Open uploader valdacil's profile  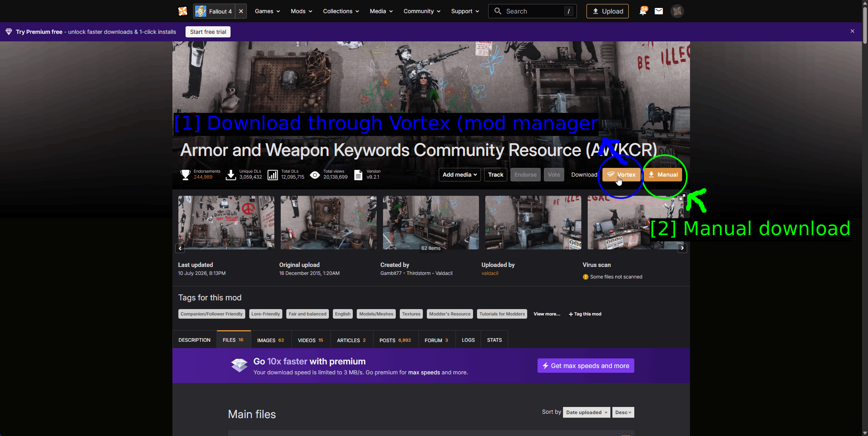coord(490,273)
